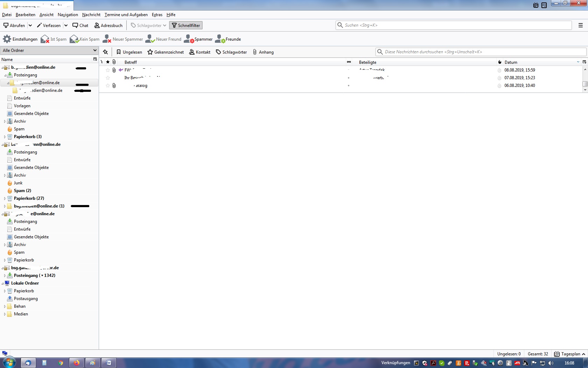
Task: Sort messages by the Beteiligte column
Action: (424, 62)
